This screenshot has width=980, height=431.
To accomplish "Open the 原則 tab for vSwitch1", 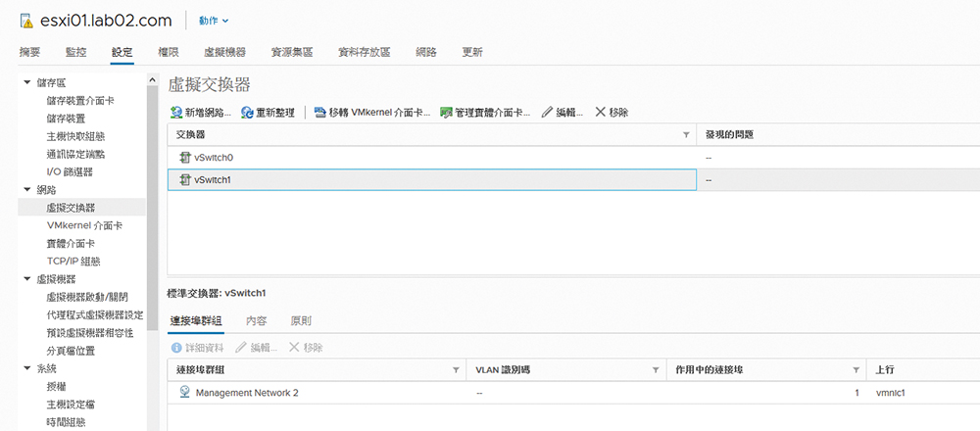I will point(301,321).
